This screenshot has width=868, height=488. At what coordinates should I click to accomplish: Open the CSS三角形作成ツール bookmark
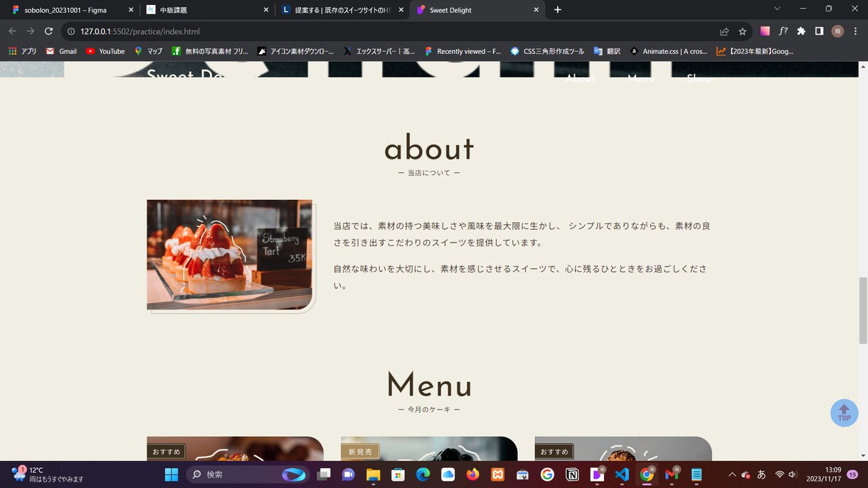pyautogui.click(x=547, y=51)
